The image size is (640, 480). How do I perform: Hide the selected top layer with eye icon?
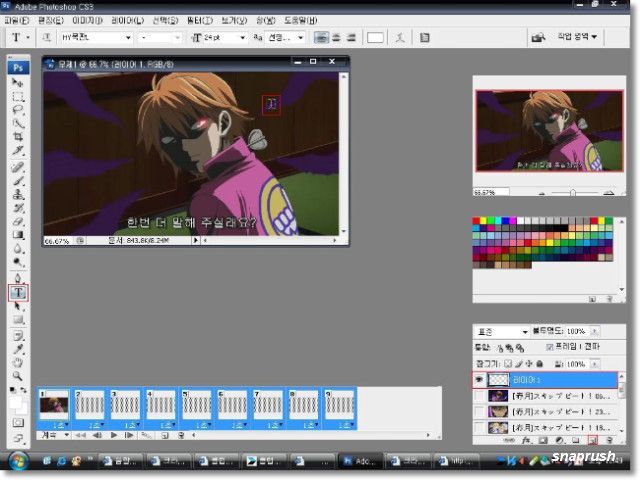[480, 380]
